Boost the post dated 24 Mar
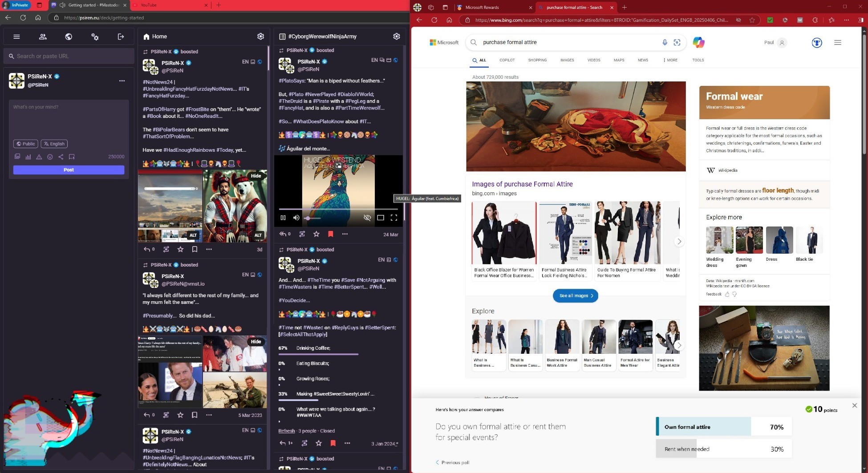 pyautogui.click(x=302, y=234)
